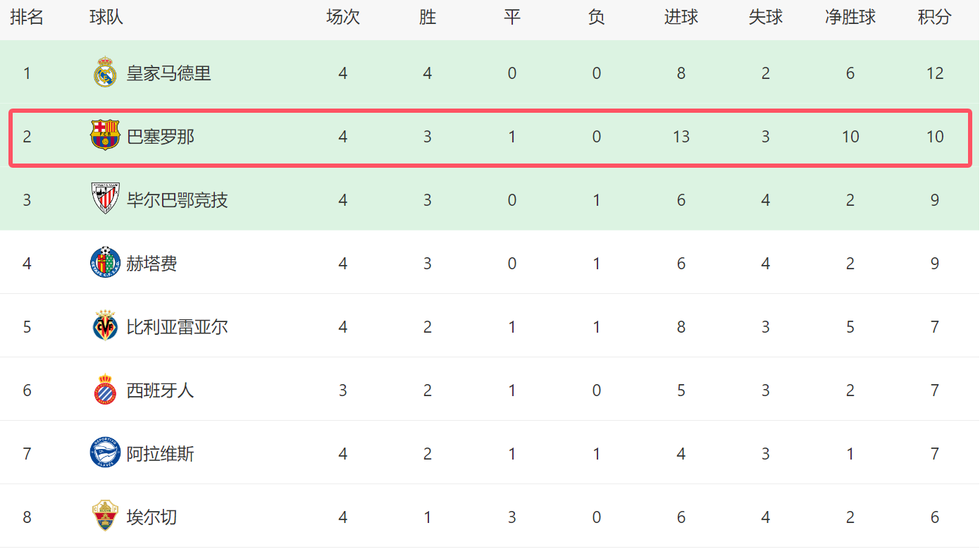The height and width of the screenshot is (554, 980).
Task: Click the Elche club crest
Action: 105,516
